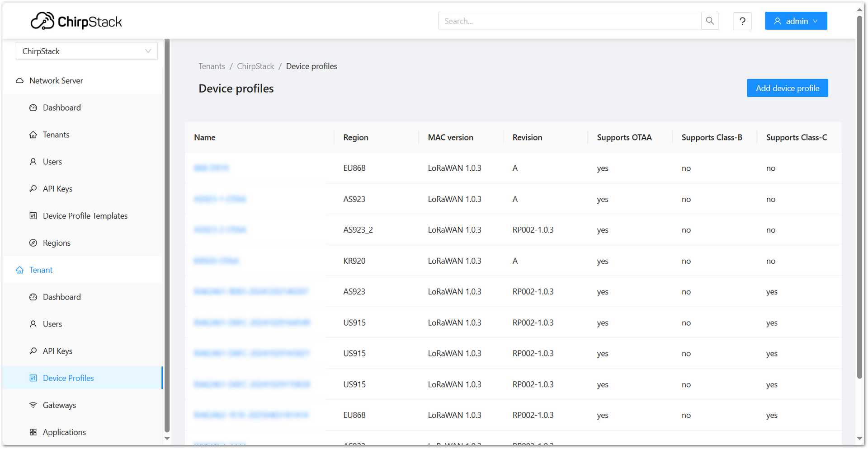The image size is (868, 449).
Task: Select the Network Server cloud icon
Action: [19, 80]
